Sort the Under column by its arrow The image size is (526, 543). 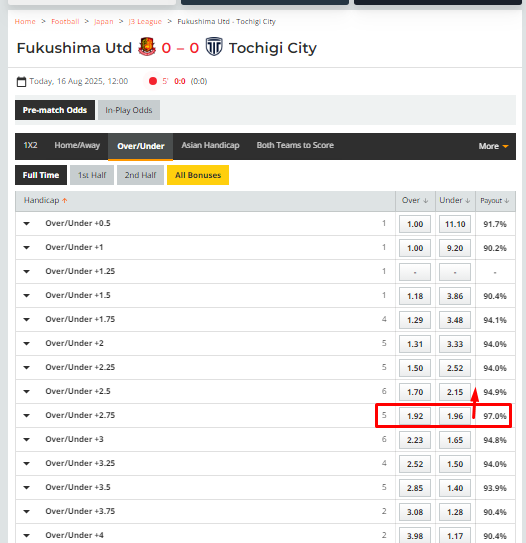467,201
